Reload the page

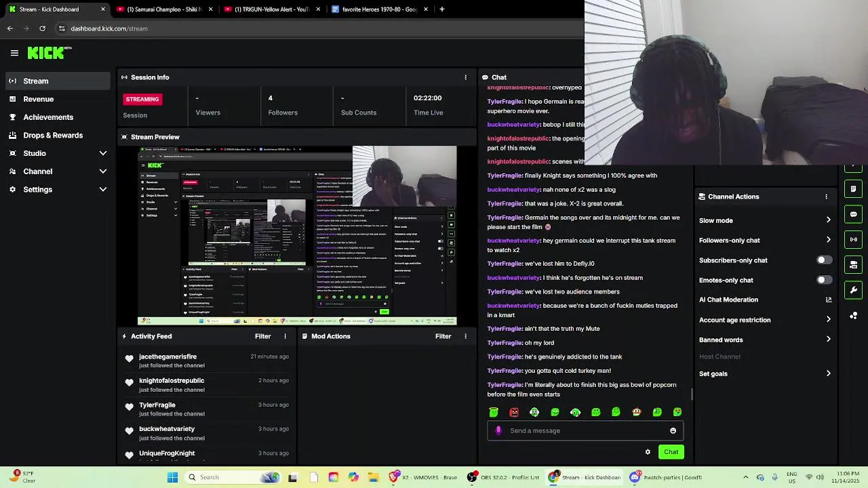[43, 28]
